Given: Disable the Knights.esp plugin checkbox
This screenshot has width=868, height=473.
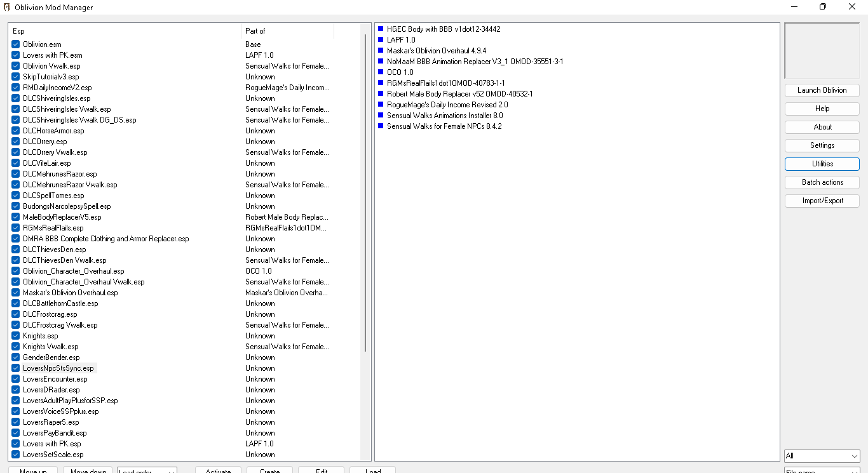Looking at the screenshot, I should tap(16, 336).
